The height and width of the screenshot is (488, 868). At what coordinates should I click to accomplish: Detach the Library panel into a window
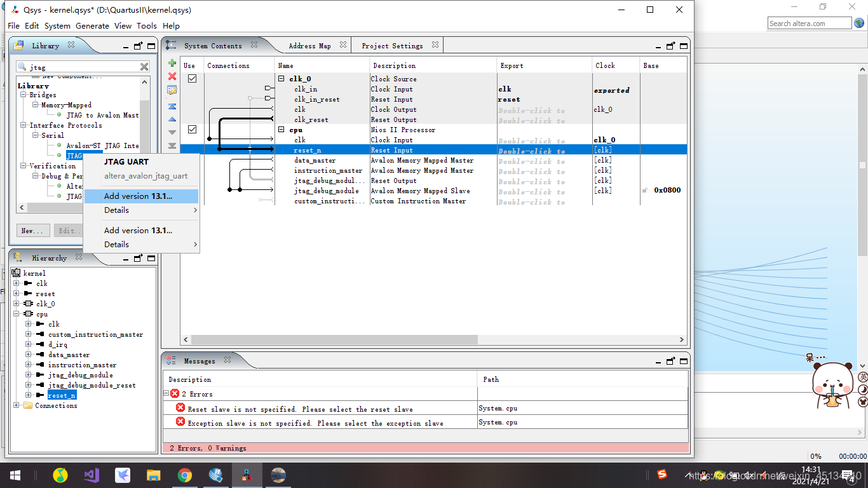pos(139,46)
